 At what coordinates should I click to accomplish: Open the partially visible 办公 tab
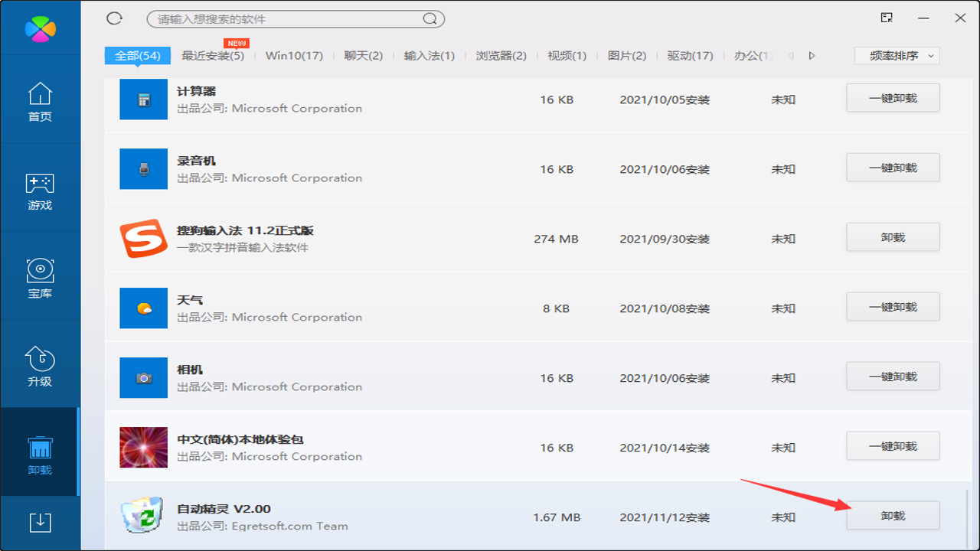753,56
